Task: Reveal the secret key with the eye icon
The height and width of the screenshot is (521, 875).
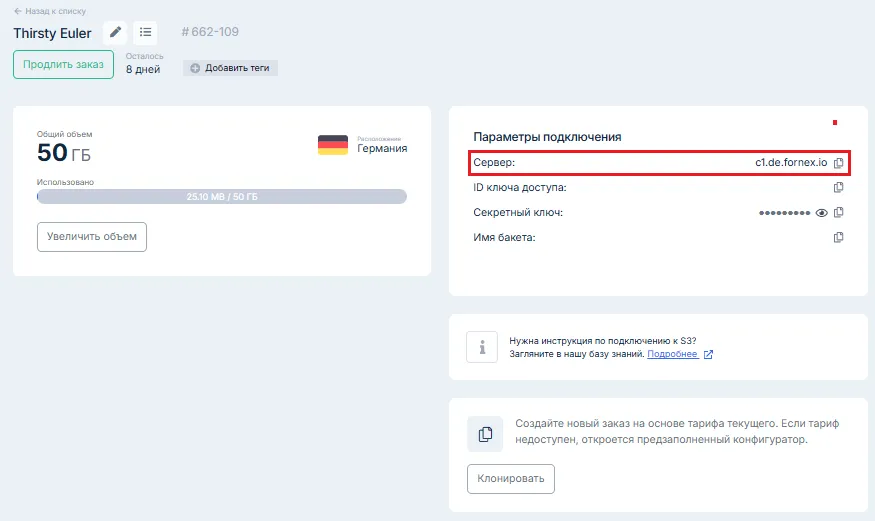Action: click(822, 212)
